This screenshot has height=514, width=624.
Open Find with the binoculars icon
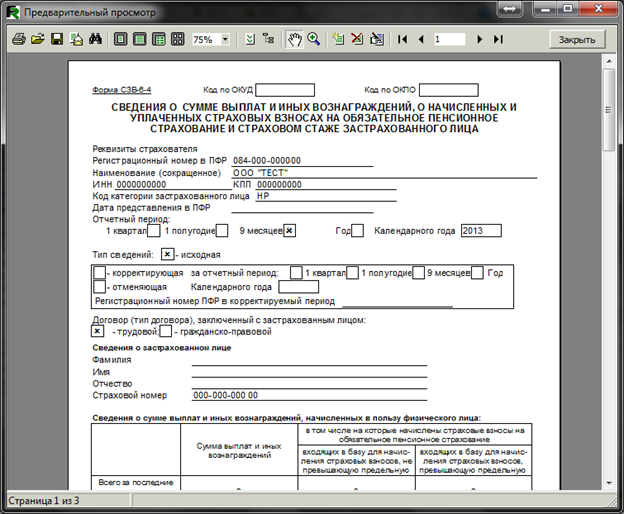coord(96,39)
